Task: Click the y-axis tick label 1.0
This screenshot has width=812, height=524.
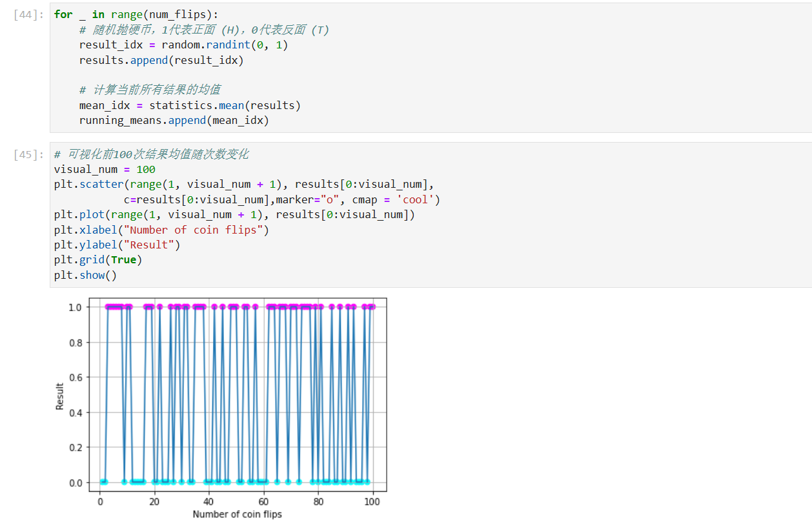Action: click(x=76, y=307)
